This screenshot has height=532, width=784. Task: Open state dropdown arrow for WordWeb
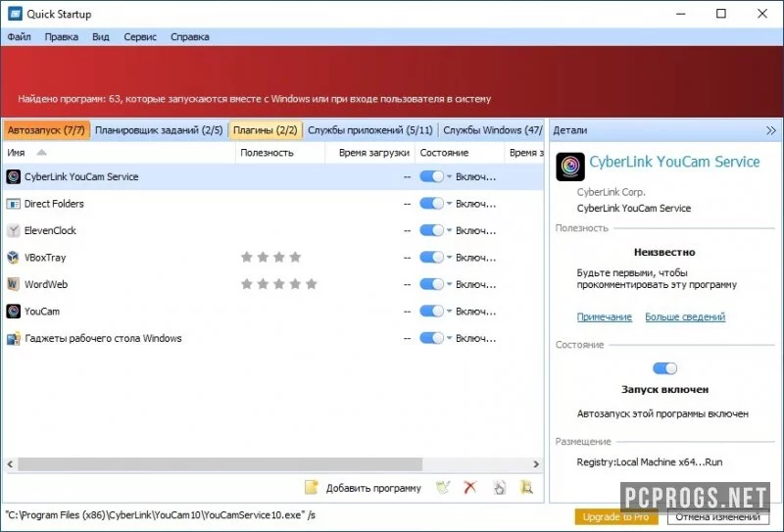pyautogui.click(x=449, y=284)
